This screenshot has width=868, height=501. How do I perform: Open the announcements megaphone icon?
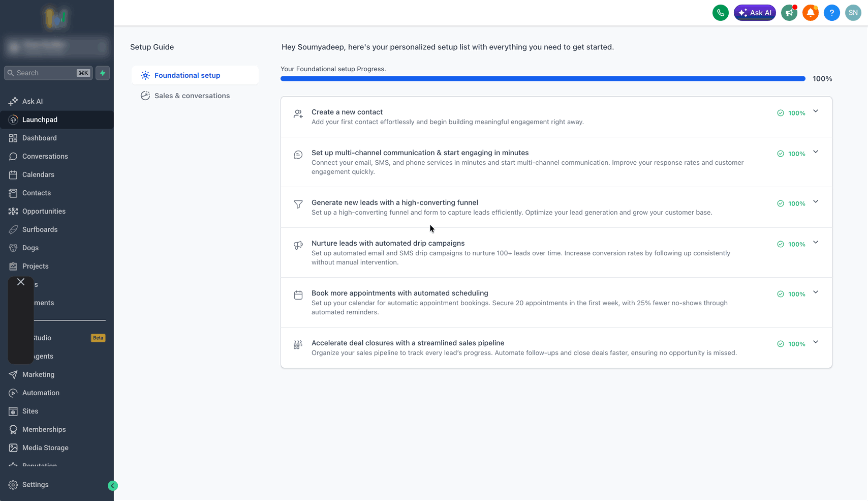coord(789,13)
